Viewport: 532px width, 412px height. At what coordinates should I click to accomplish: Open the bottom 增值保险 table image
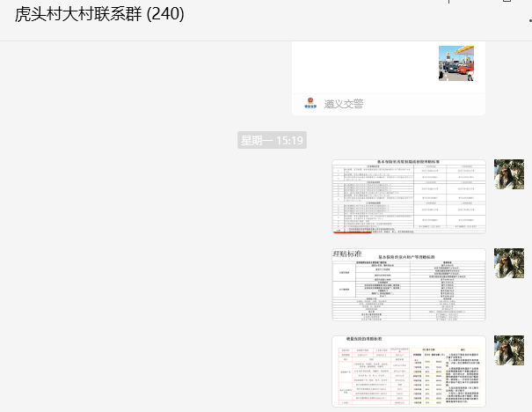point(409,372)
